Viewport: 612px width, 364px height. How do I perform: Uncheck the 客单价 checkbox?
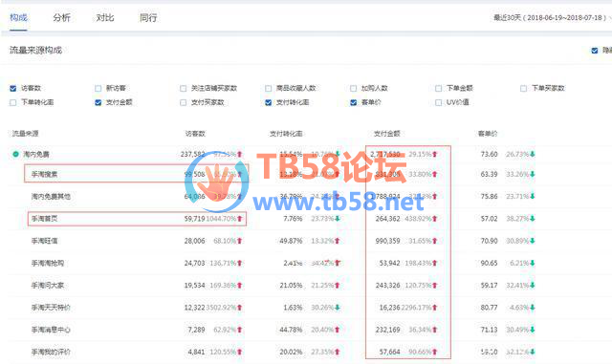(x=353, y=102)
